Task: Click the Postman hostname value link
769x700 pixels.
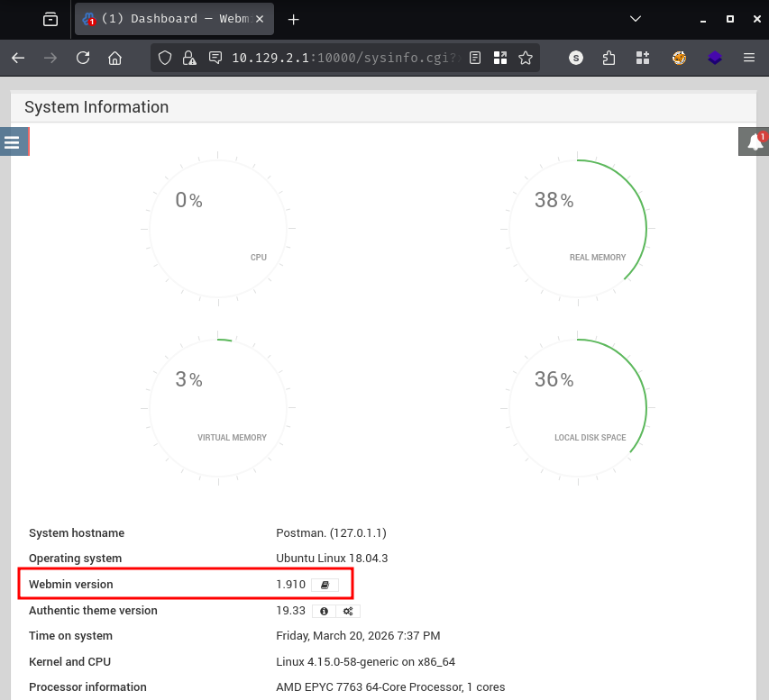Action: pyautogui.click(x=331, y=532)
